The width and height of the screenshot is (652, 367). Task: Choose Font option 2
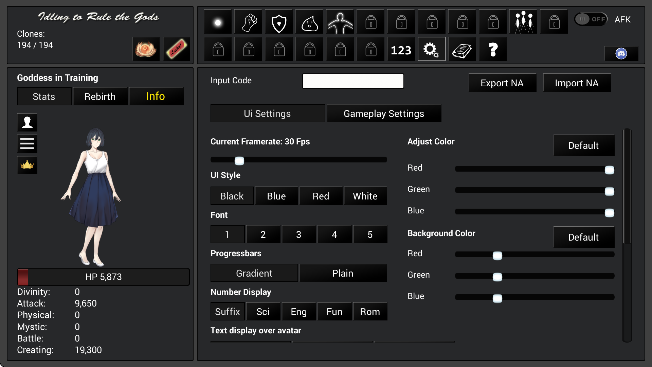[x=263, y=234]
